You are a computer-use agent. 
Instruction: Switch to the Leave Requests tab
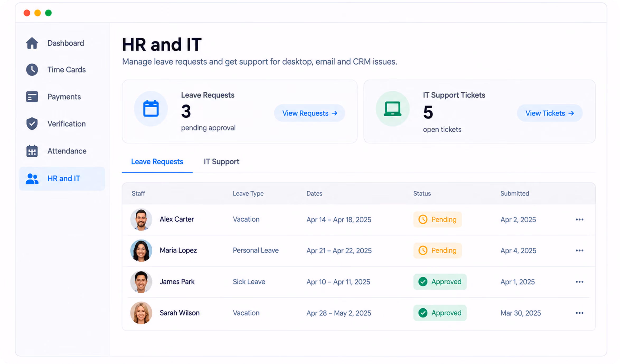[157, 162]
